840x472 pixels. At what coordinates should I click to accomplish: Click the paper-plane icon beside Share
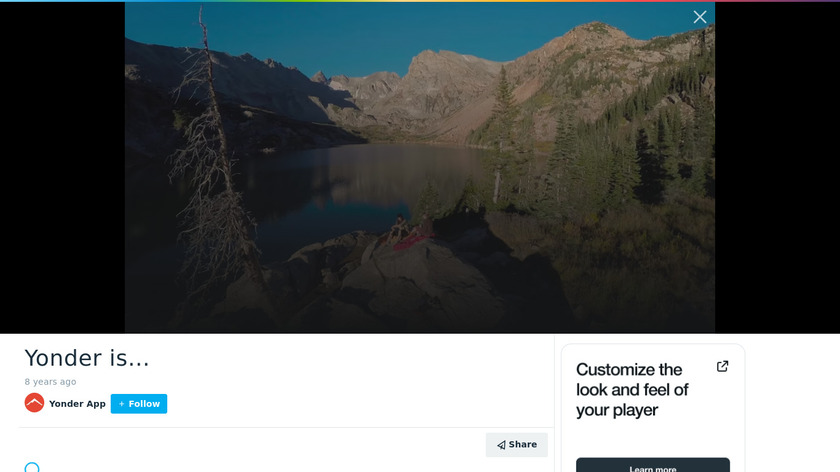coord(501,445)
